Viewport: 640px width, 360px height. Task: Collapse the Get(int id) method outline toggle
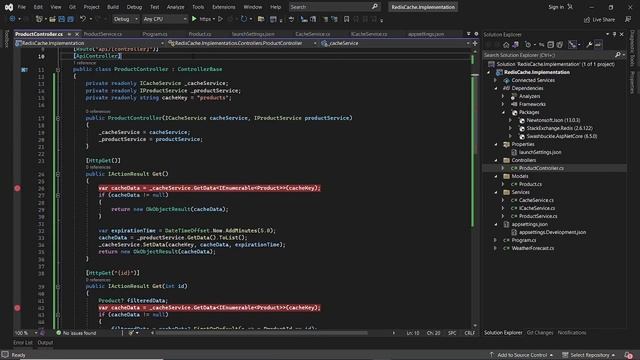pos(58,287)
